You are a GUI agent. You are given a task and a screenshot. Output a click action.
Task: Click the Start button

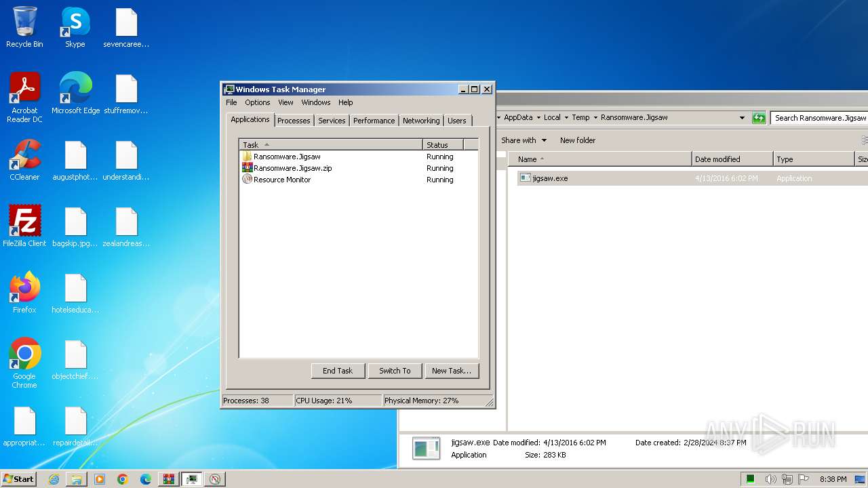tap(18, 479)
